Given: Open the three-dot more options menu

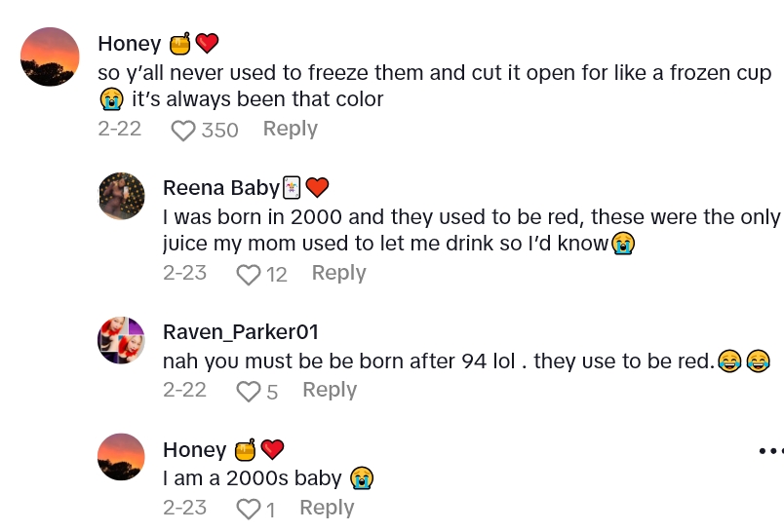Looking at the screenshot, I should tap(769, 451).
